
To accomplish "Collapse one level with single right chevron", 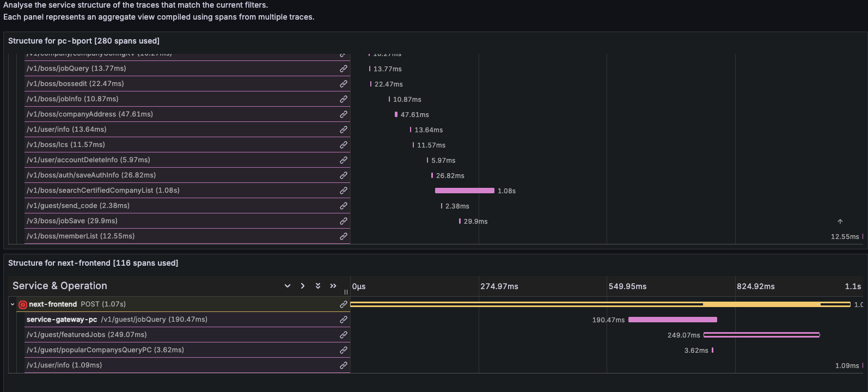I will coord(303,286).
